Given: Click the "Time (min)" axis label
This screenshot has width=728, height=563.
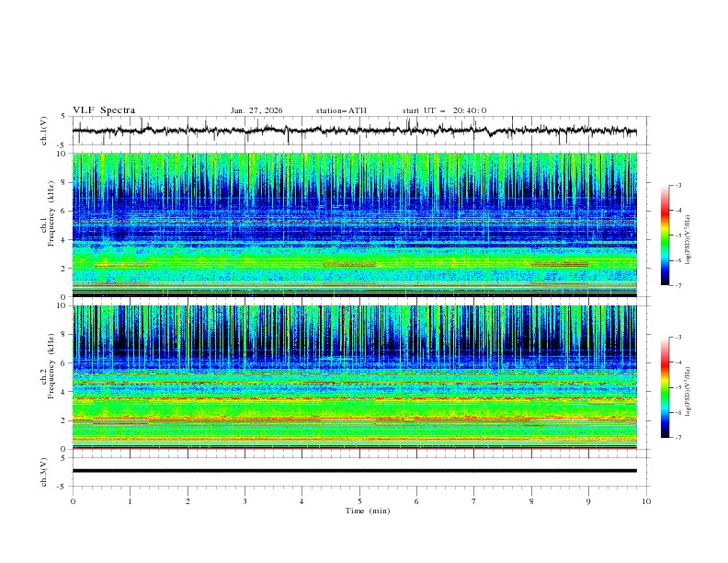Looking at the screenshot, I should point(368,511).
